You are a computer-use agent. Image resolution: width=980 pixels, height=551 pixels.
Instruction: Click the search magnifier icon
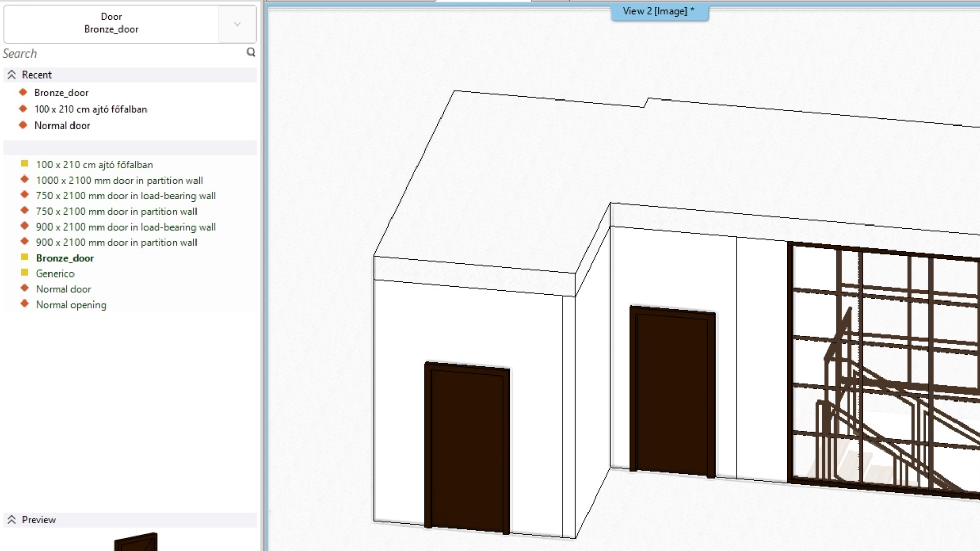pyautogui.click(x=251, y=52)
